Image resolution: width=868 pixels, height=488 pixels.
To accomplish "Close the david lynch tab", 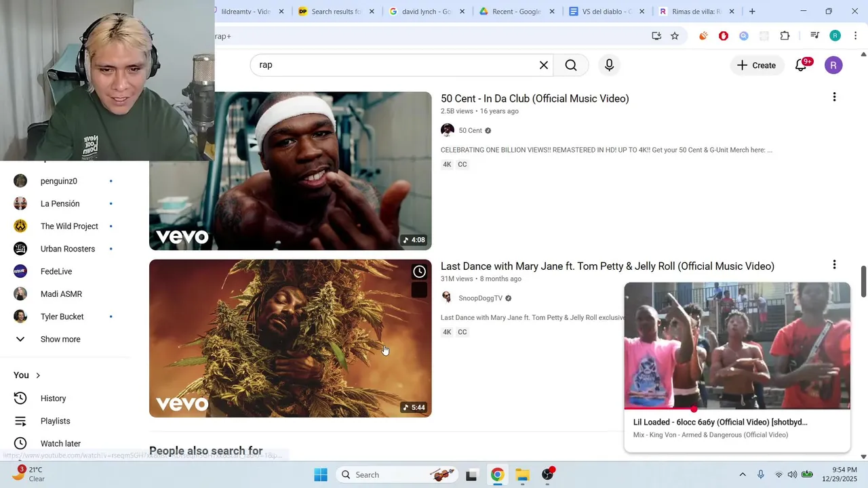I will [x=462, y=12].
